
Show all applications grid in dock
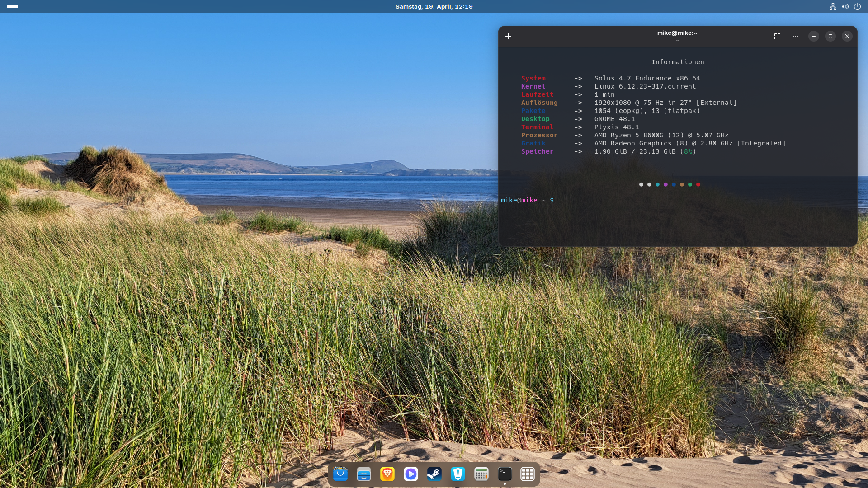[x=528, y=474]
